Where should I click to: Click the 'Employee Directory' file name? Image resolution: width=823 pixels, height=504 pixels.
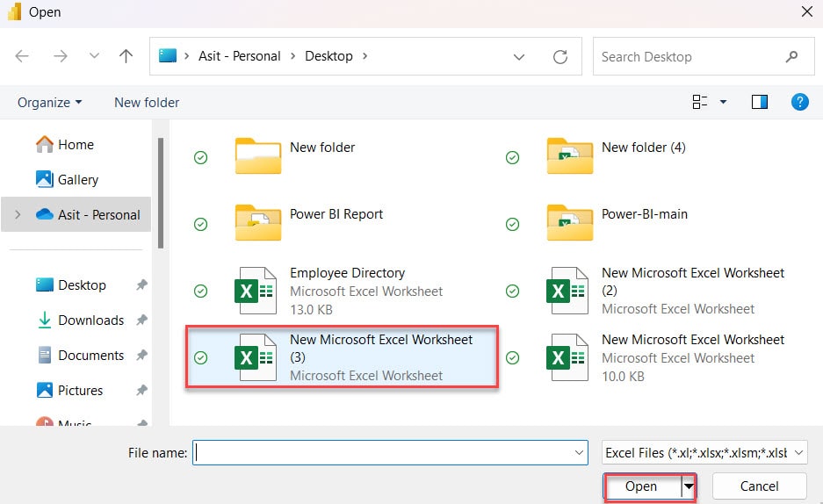click(348, 273)
